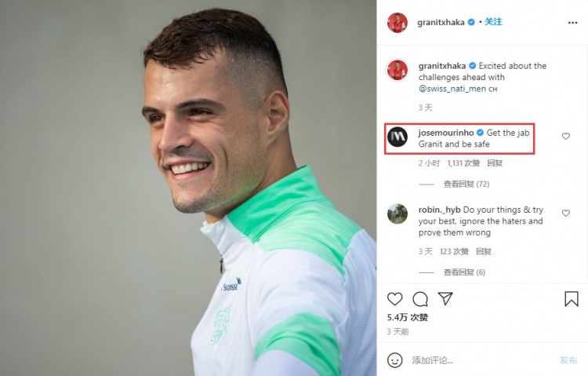The height and width of the screenshot is (376, 588).
Task: Reply to robin._hyb's comment via 回复
Action: point(484,251)
